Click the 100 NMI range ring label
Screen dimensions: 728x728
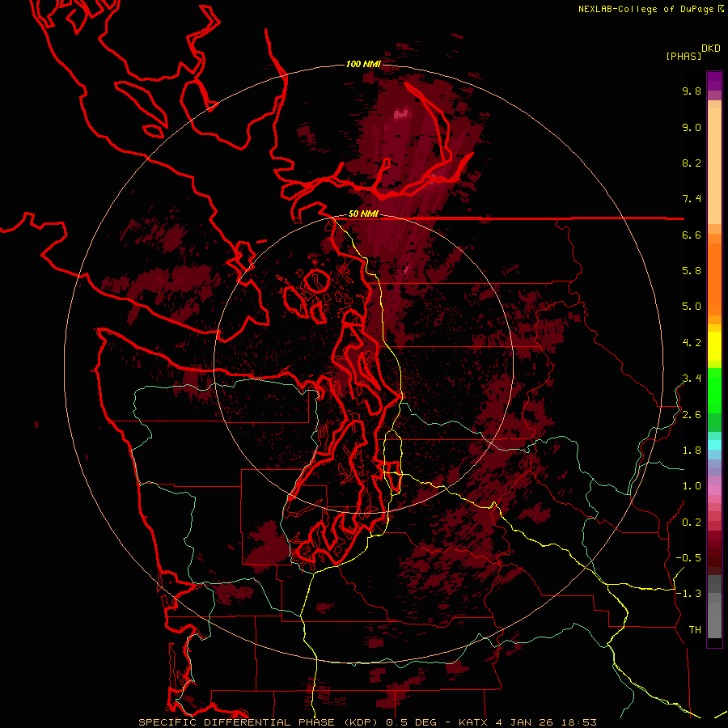[x=363, y=64]
